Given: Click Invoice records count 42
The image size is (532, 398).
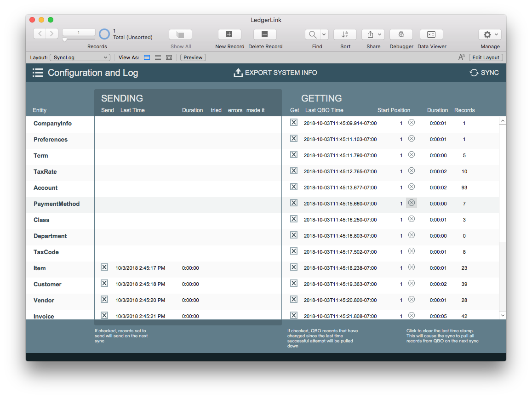Looking at the screenshot, I should click(x=464, y=316).
